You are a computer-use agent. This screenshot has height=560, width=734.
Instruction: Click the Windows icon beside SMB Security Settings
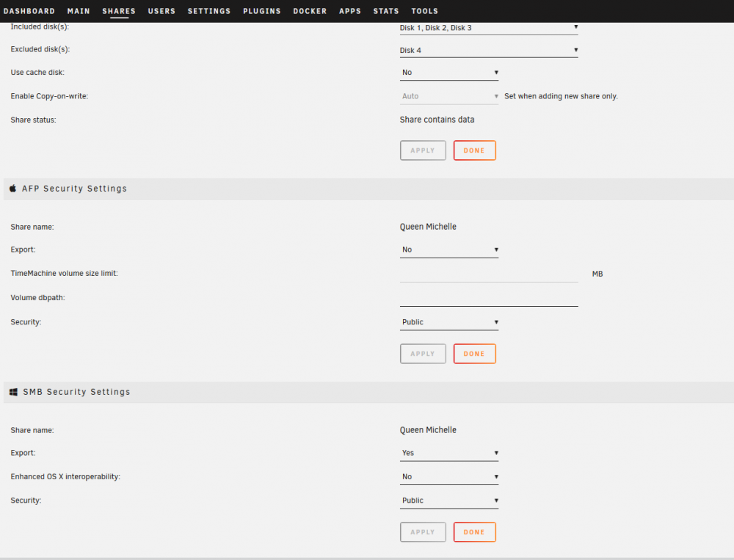pyautogui.click(x=13, y=392)
